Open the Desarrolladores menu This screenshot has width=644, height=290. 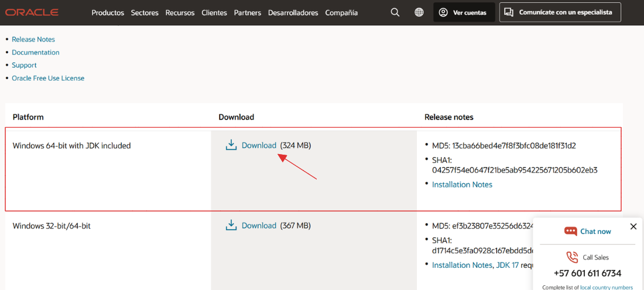293,13
